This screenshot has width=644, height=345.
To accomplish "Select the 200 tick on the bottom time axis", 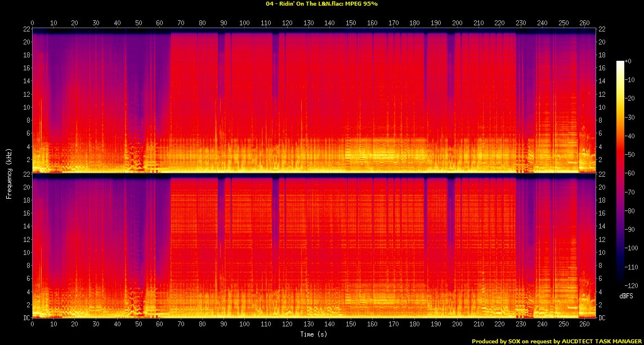I will click(x=457, y=325).
